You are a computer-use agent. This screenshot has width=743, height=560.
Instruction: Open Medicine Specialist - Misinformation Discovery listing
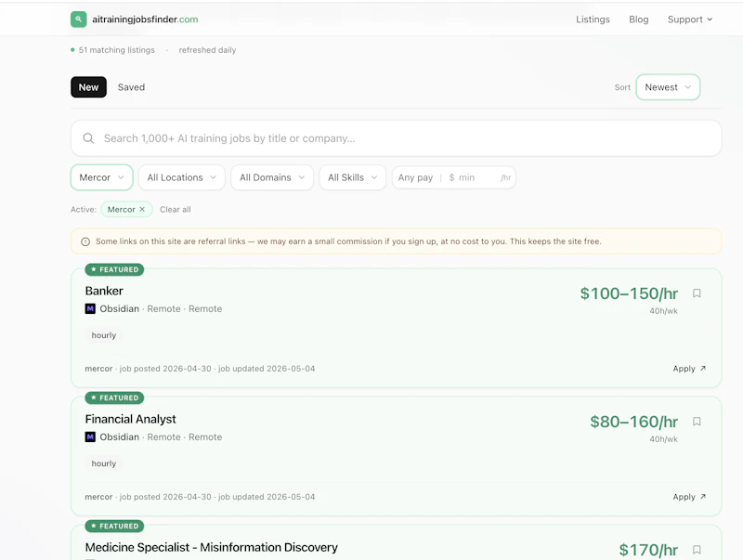point(212,547)
